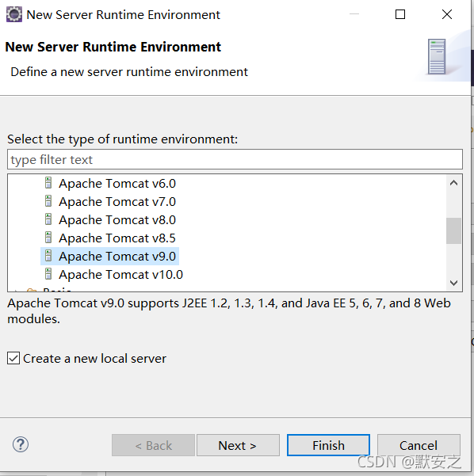Click the disabled < Back button
The height and width of the screenshot is (476, 474).
click(x=153, y=445)
